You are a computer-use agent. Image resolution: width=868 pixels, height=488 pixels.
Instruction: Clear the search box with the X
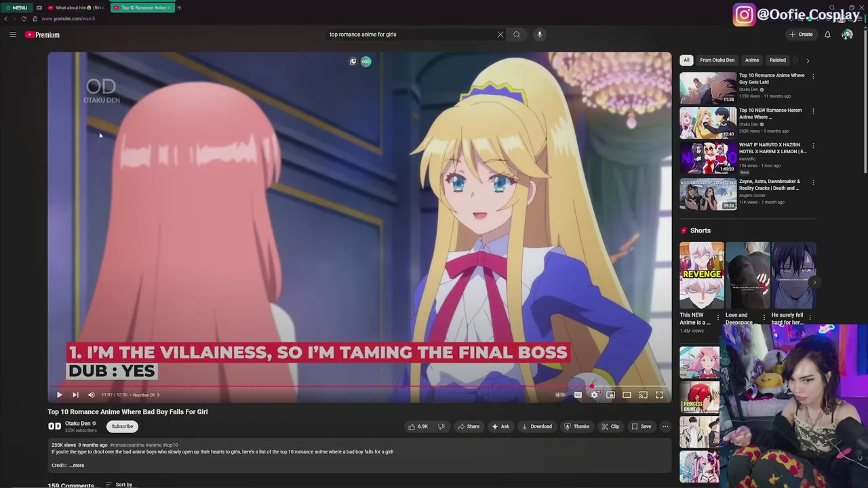tap(500, 35)
